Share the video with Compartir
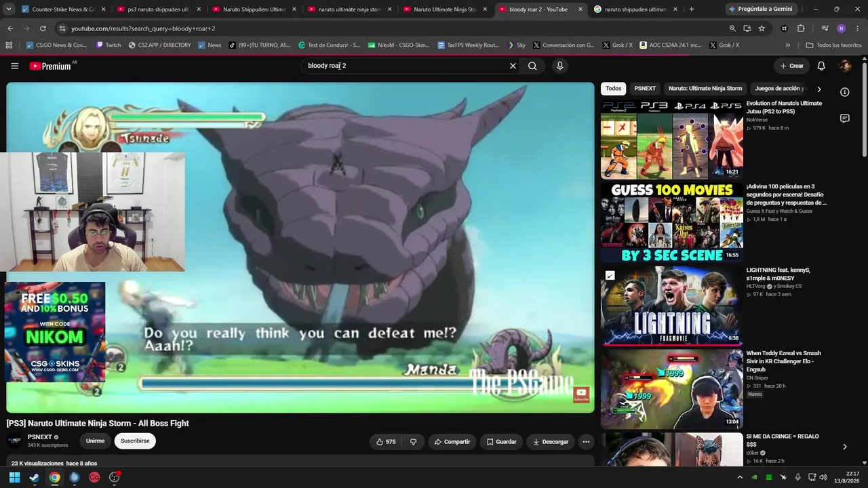Viewport: 868px width, 488px height. [452, 442]
